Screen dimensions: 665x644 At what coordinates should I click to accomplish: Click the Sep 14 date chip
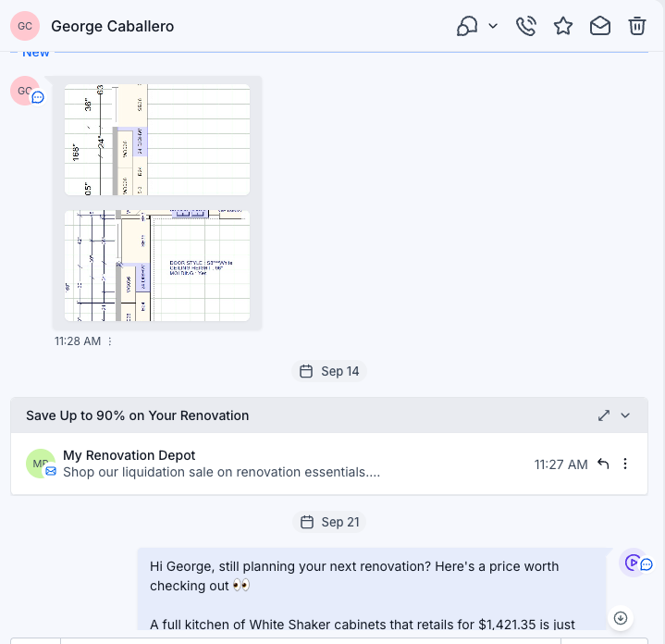coord(329,371)
